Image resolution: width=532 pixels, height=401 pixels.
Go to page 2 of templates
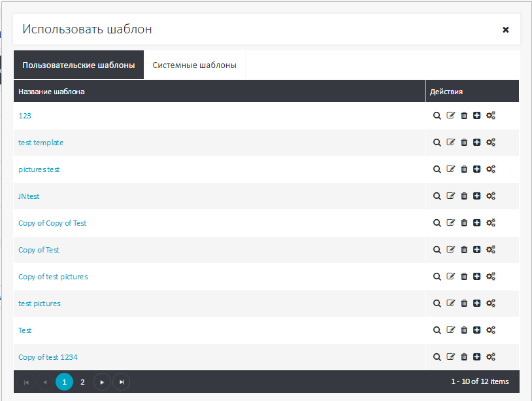[82, 382]
